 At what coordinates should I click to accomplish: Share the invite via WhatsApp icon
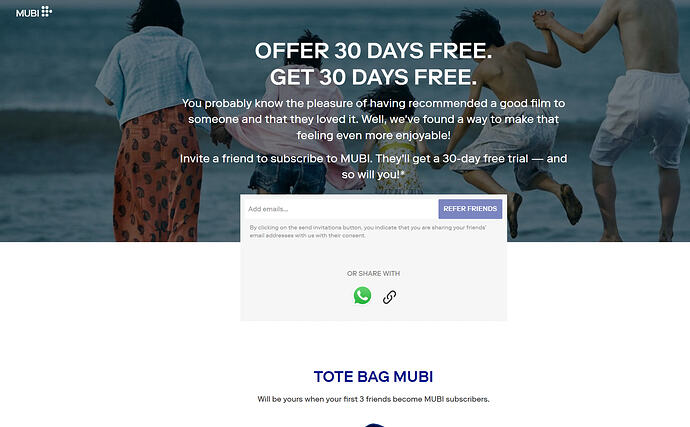pyautogui.click(x=362, y=295)
